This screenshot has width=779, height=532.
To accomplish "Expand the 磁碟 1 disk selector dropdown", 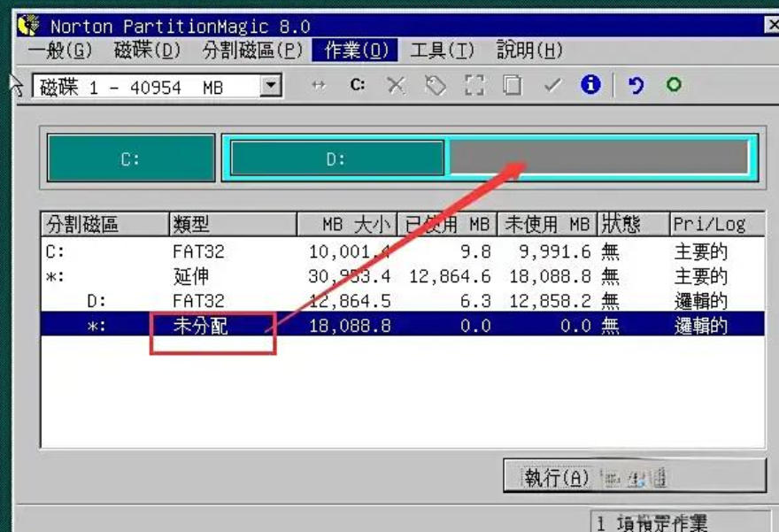I will [x=271, y=86].
